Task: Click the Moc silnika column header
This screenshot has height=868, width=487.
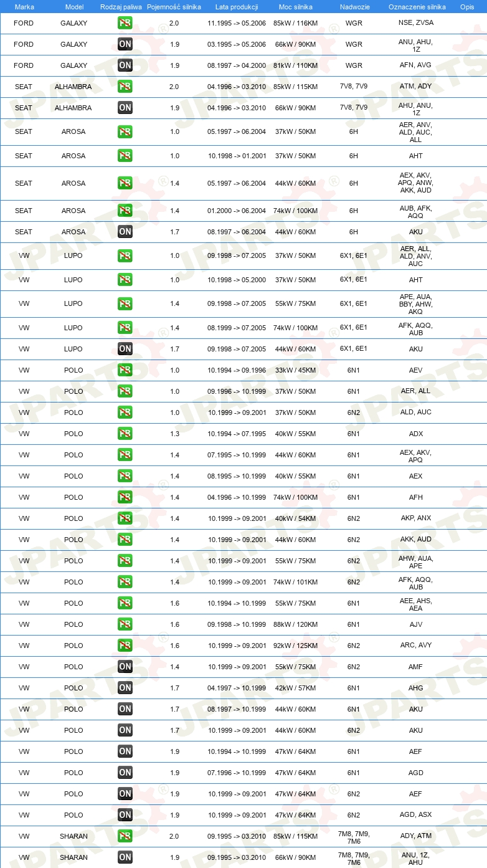Action: [x=295, y=6]
